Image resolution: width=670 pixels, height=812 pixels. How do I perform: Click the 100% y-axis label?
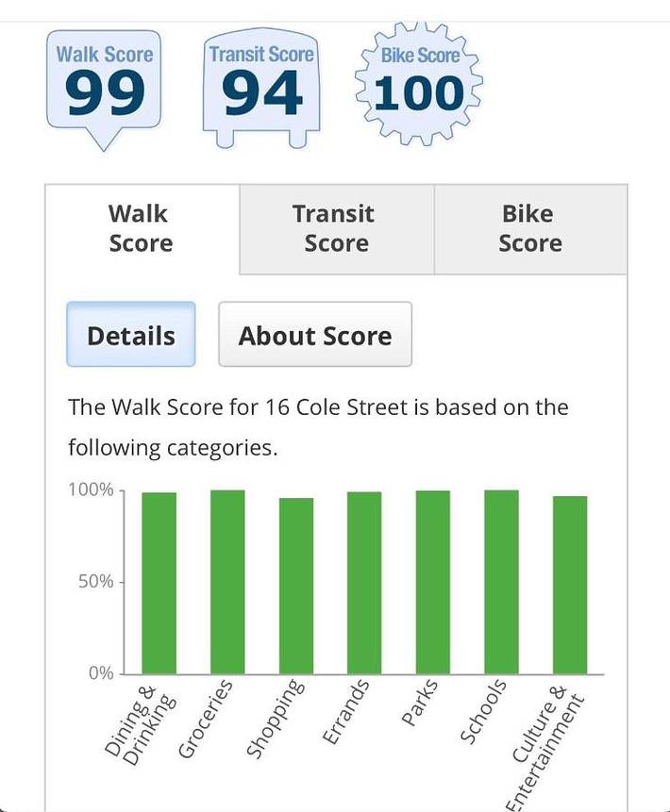[90, 490]
